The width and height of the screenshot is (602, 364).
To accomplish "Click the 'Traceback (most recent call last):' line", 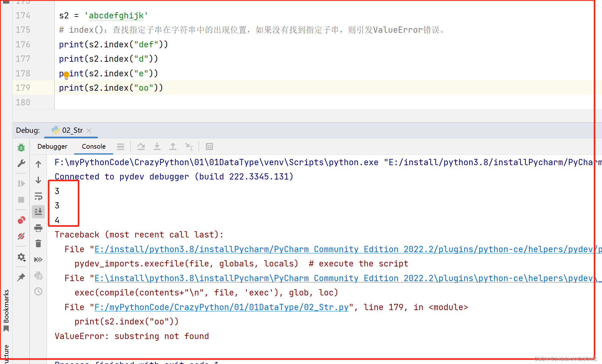I will [x=139, y=235].
